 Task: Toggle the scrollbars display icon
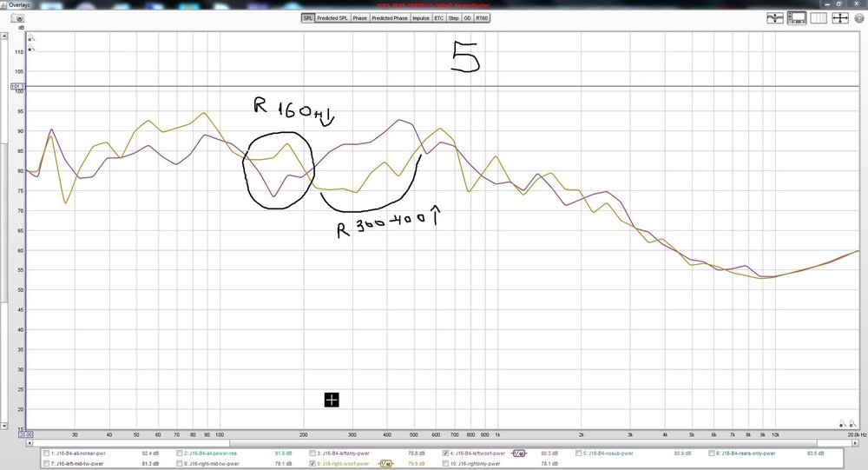tap(797, 18)
